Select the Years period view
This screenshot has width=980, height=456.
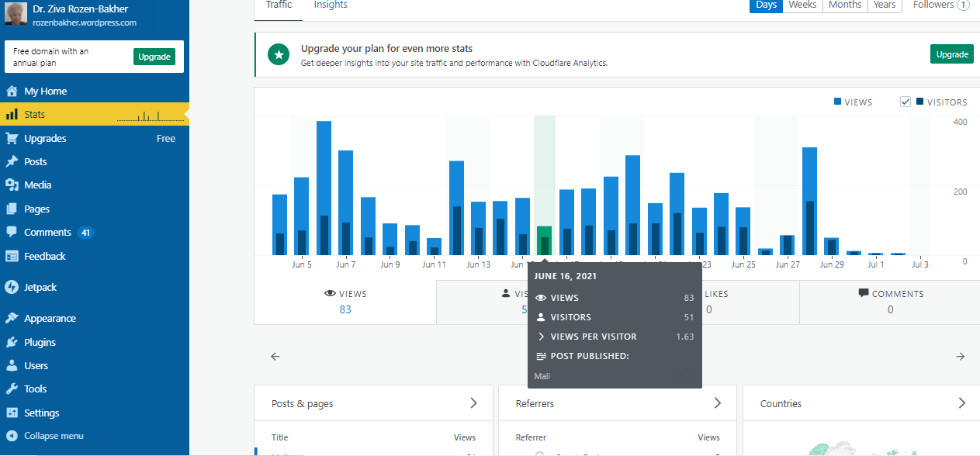885,5
